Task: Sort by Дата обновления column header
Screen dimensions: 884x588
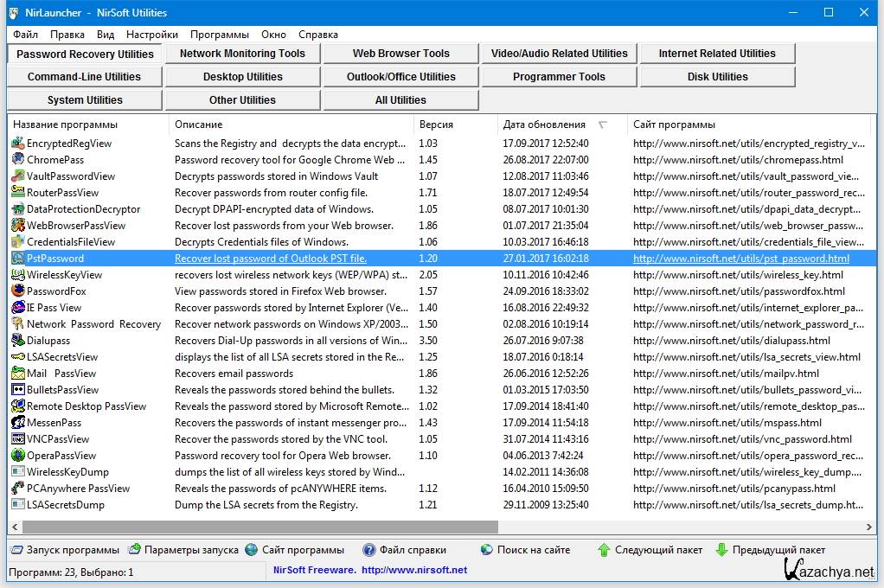Action: (x=545, y=125)
